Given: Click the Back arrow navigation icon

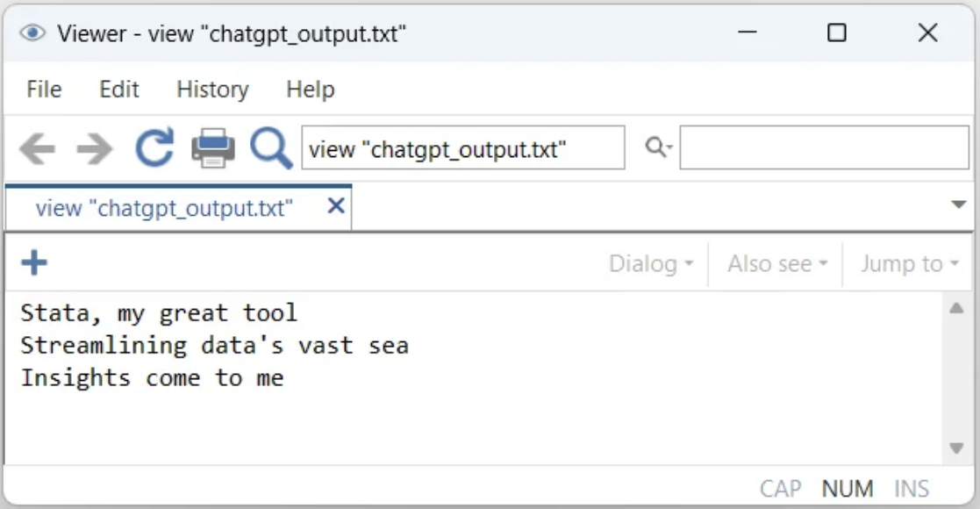Looking at the screenshot, I should pyautogui.click(x=37, y=149).
